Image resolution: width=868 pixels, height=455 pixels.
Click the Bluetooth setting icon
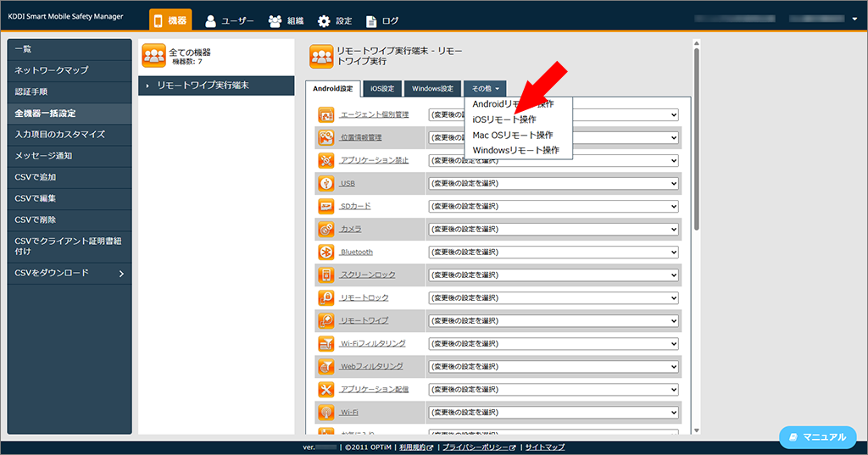point(326,252)
